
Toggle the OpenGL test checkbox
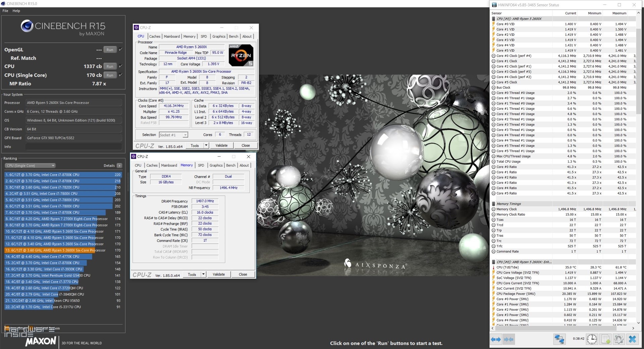tap(120, 49)
